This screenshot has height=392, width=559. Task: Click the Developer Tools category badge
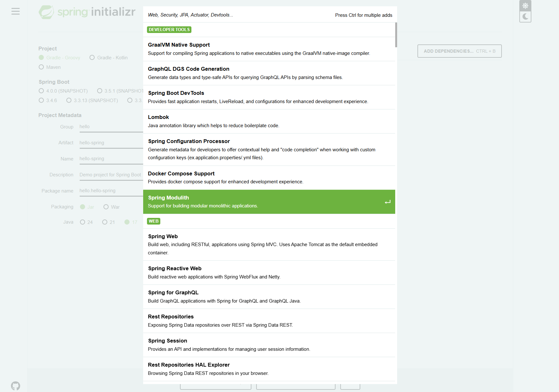click(169, 29)
